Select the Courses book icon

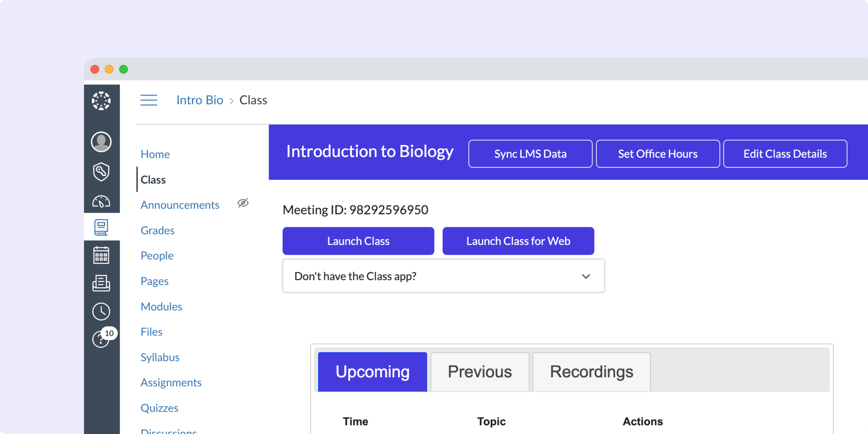101,227
